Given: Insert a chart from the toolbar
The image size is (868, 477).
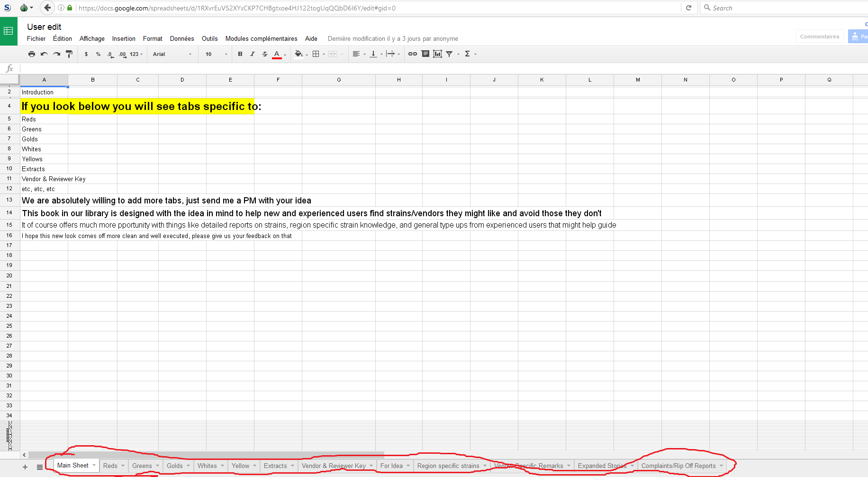Looking at the screenshot, I should point(438,54).
